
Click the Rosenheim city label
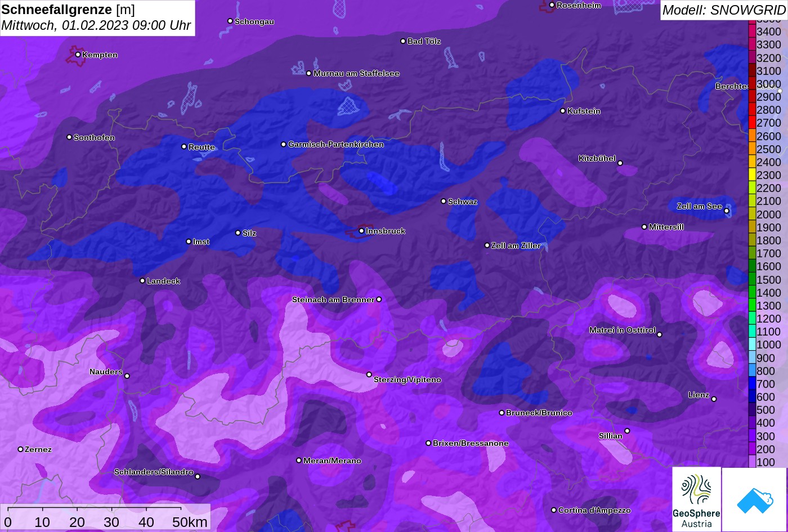(x=579, y=6)
